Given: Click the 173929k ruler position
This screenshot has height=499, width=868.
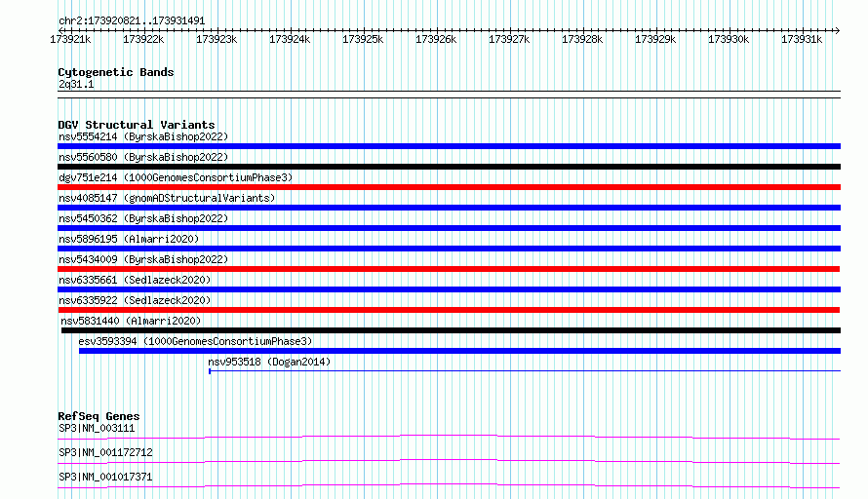Looking at the screenshot, I should click(x=655, y=39).
